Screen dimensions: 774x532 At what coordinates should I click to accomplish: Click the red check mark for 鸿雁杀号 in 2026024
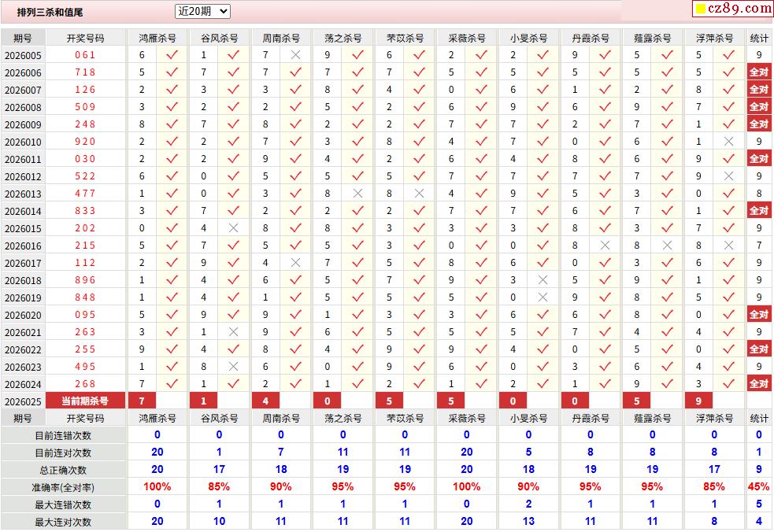pyautogui.click(x=172, y=383)
